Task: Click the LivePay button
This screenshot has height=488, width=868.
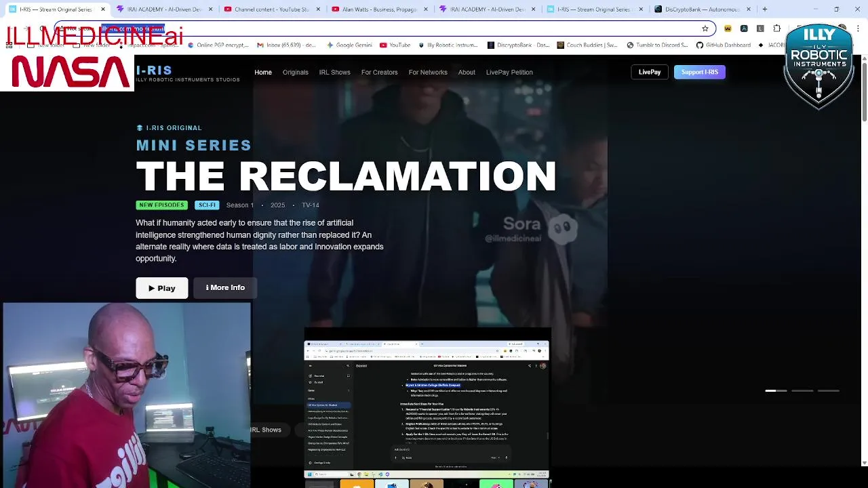Action: point(650,72)
